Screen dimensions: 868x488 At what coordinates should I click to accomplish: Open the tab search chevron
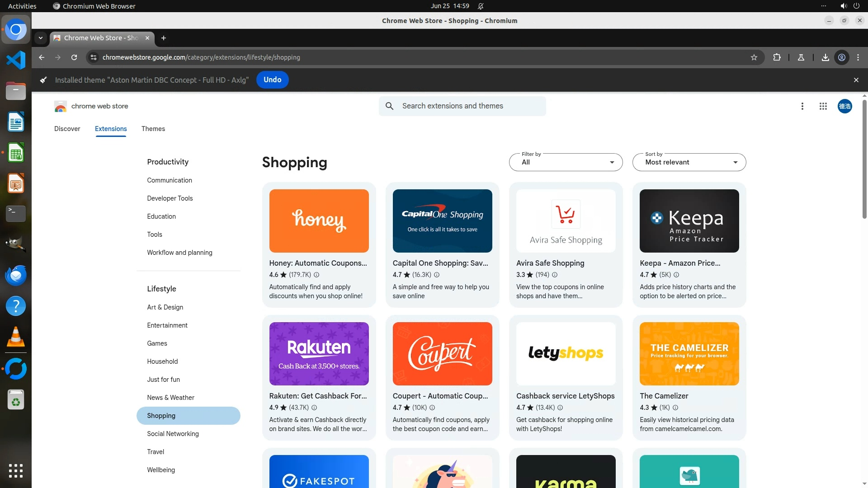[41, 38]
